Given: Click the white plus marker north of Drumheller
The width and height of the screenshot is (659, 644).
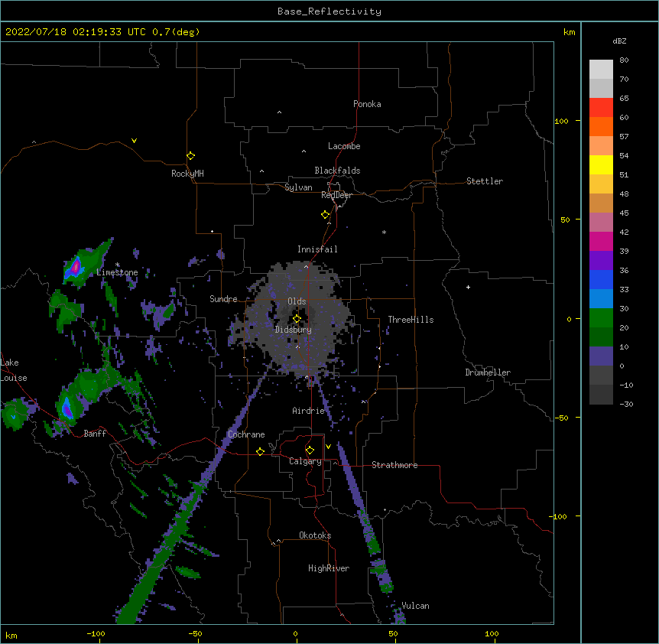Looking at the screenshot, I should click(468, 287).
